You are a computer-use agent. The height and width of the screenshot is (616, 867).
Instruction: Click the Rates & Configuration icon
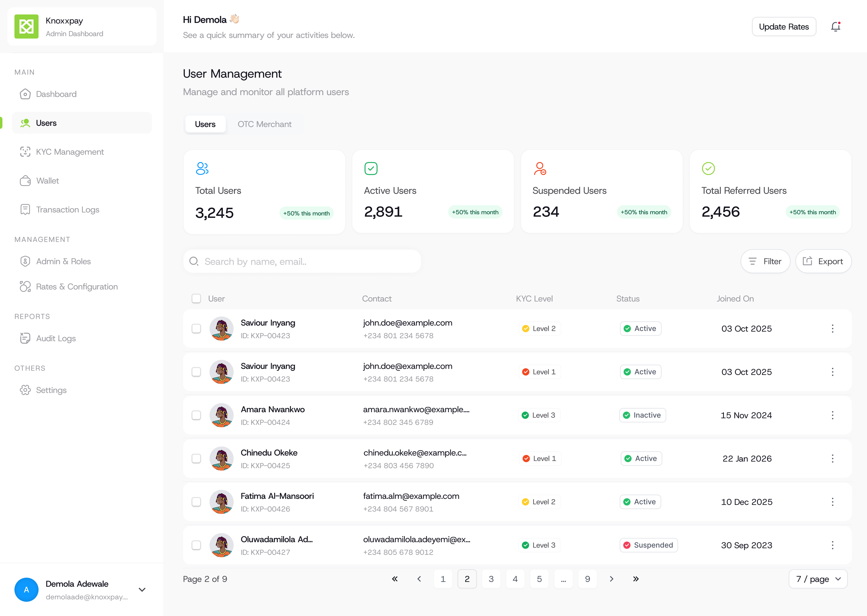click(25, 287)
